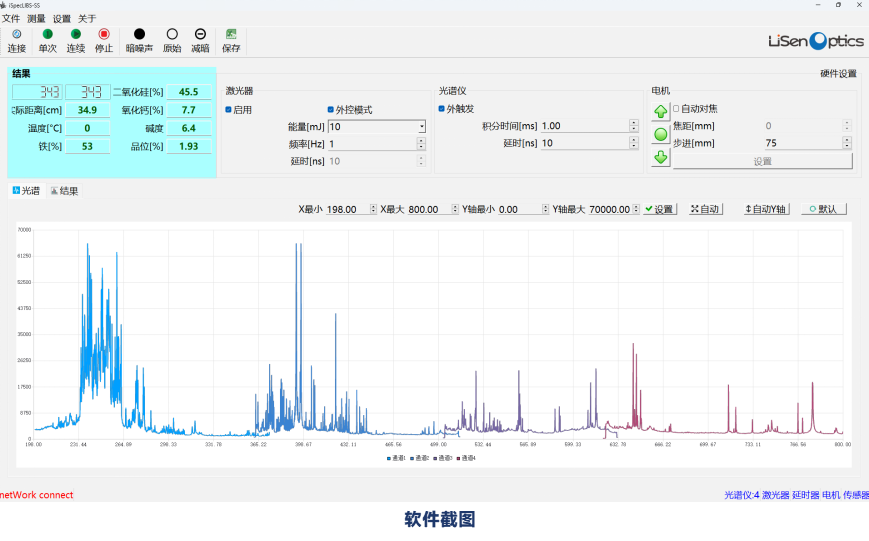Click the 减暗 subtract dark icon

[200, 35]
